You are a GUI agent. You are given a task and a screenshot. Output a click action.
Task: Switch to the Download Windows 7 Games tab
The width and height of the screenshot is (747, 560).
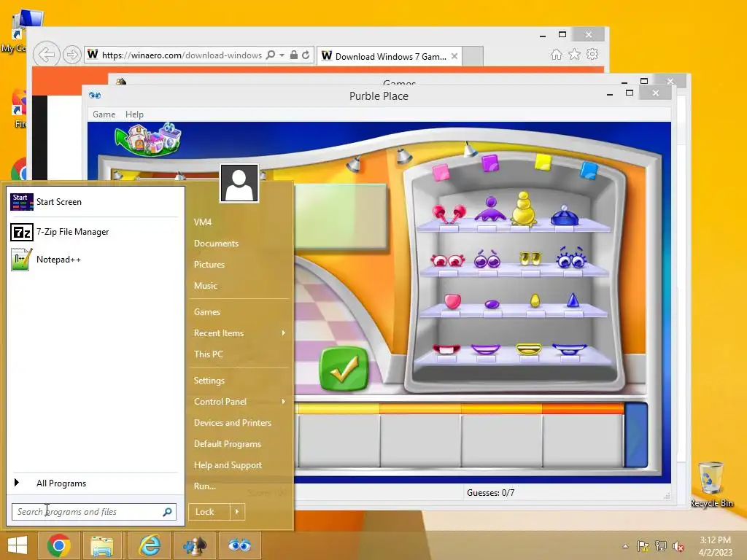[x=390, y=56]
